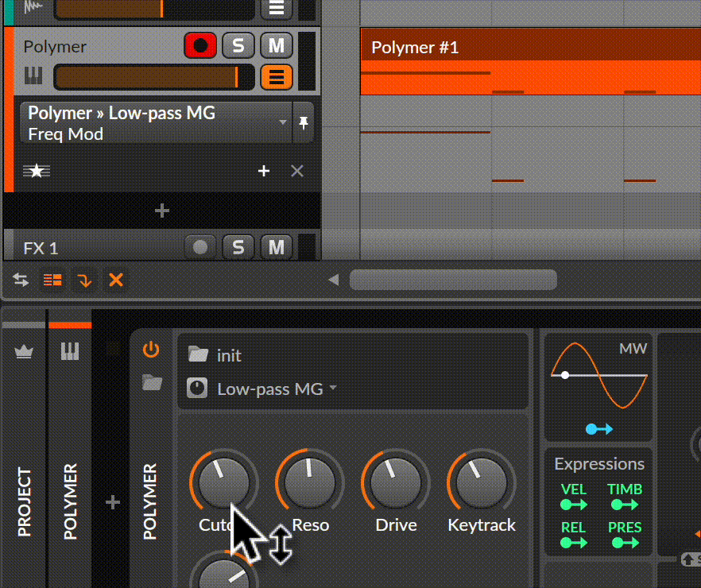Toggle Polymer track automation lane button
Viewport: 701px width, 588px height.
click(x=277, y=77)
